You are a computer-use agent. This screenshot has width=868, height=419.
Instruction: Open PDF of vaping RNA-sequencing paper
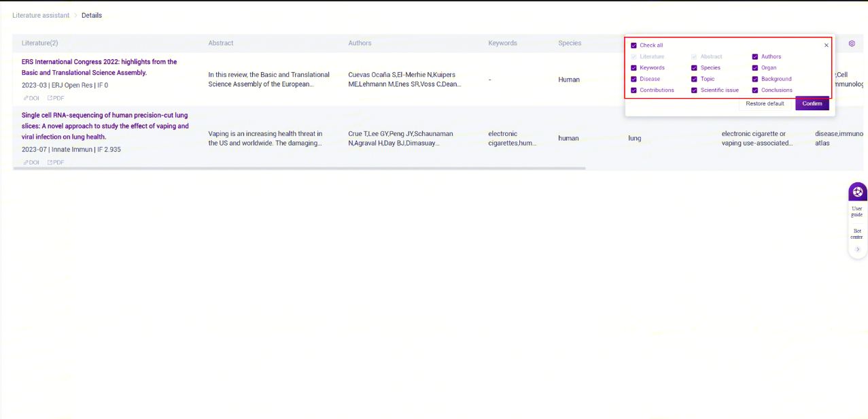point(56,163)
